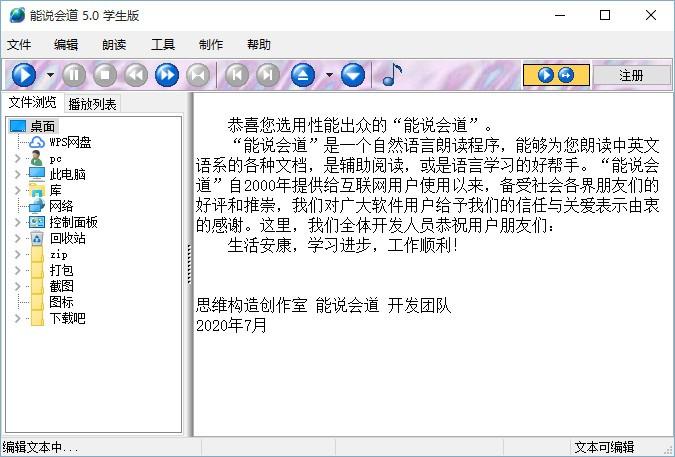Select the 下载吧 folder

click(68, 318)
